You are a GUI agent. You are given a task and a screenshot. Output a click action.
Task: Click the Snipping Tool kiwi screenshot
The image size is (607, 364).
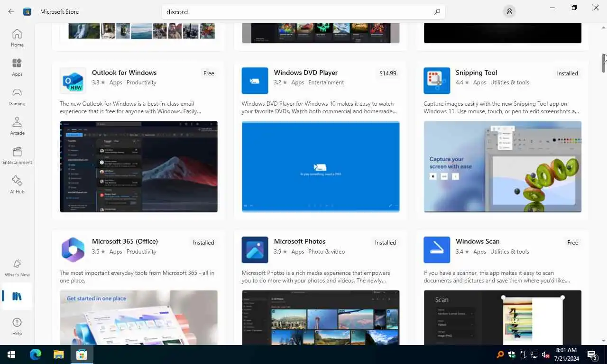click(x=503, y=167)
